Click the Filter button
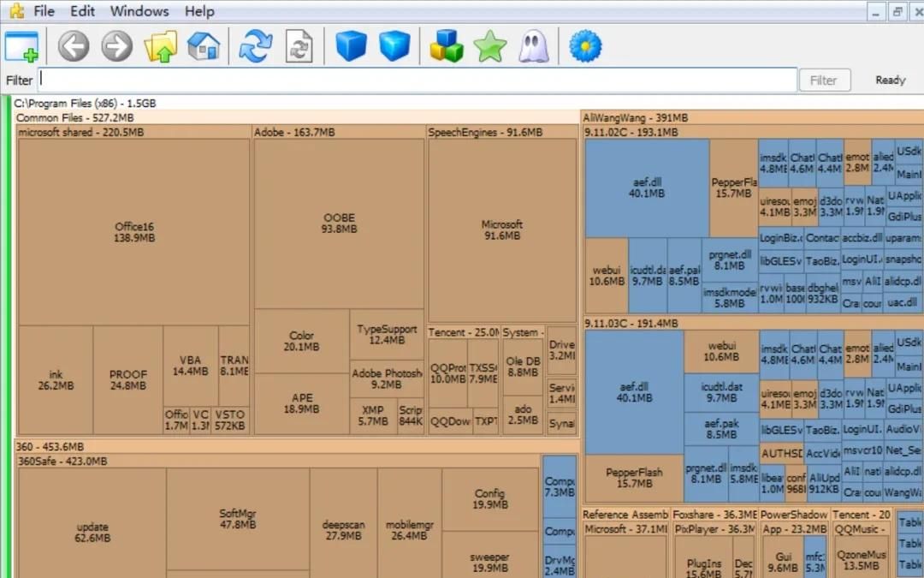This screenshot has width=924, height=578. click(824, 80)
